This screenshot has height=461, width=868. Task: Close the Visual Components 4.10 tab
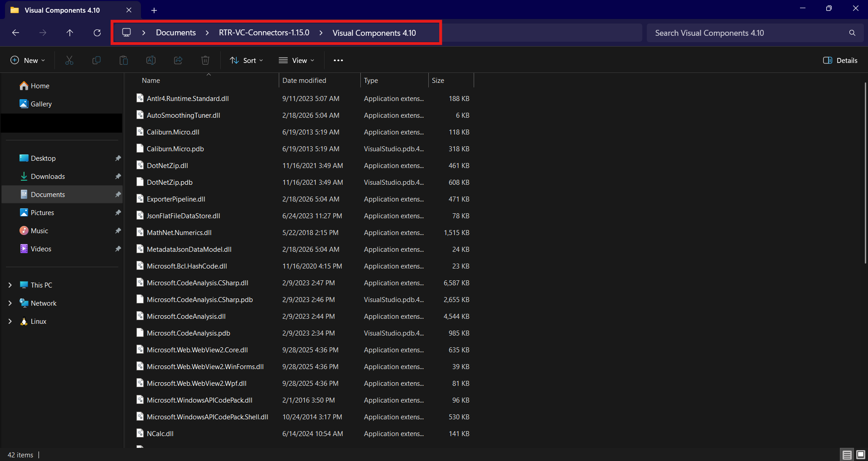(129, 10)
